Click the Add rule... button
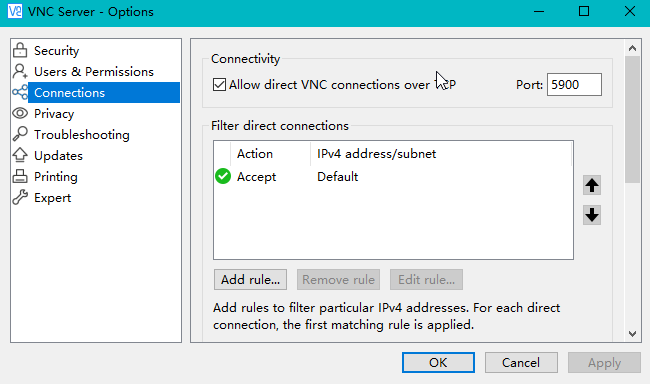This screenshot has width=650, height=384. click(250, 279)
